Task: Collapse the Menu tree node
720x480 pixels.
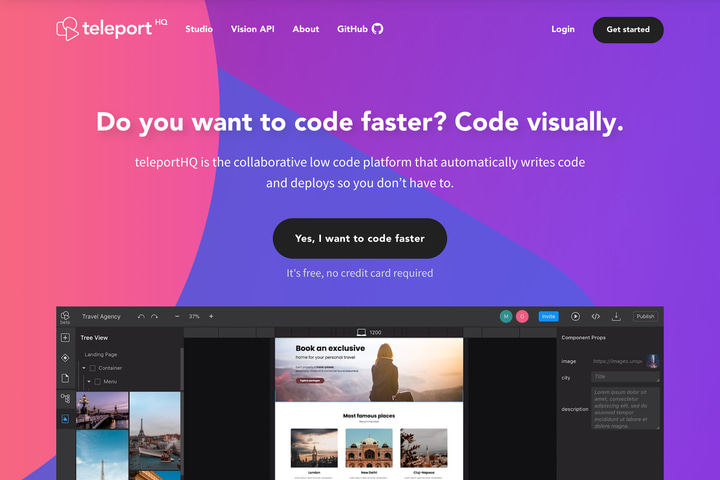Action: (89, 381)
